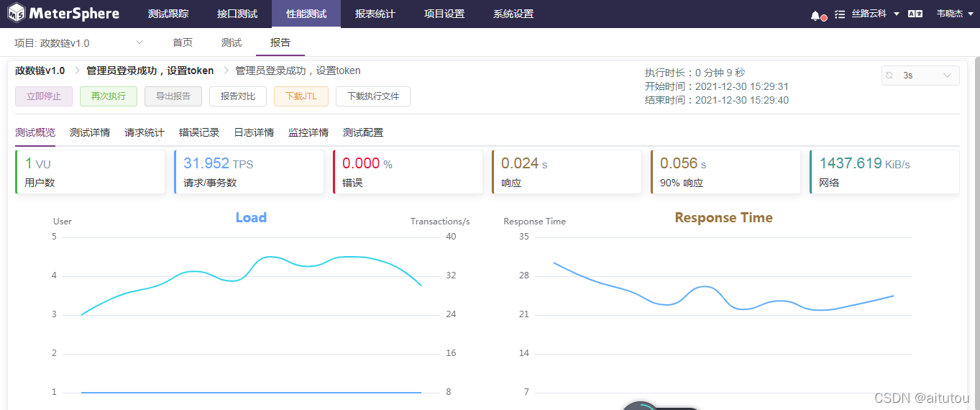Click the MeterSphere logo icon
The height and width of the screenshot is (410, 980).
point(16,14)
